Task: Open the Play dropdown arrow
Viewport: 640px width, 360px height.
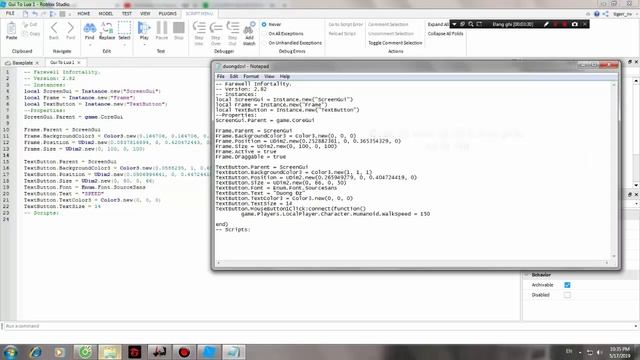Action: tap(144, 44)
